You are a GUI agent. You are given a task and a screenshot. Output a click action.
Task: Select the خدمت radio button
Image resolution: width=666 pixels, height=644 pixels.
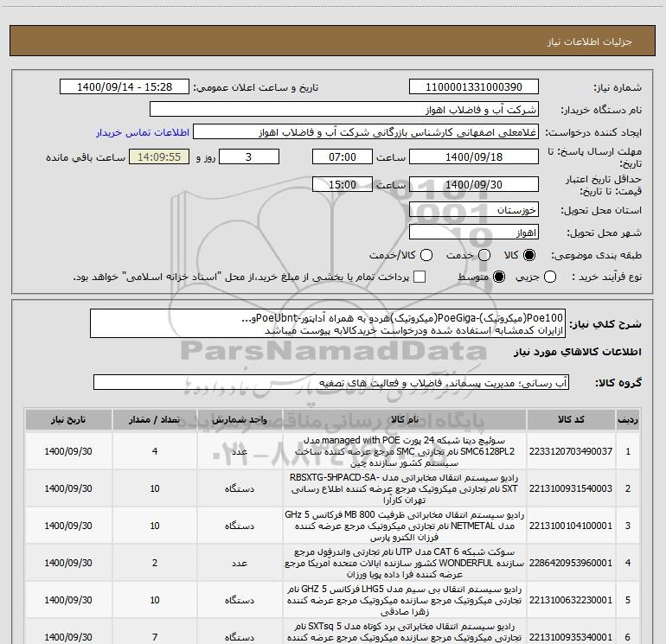point(484,255)
